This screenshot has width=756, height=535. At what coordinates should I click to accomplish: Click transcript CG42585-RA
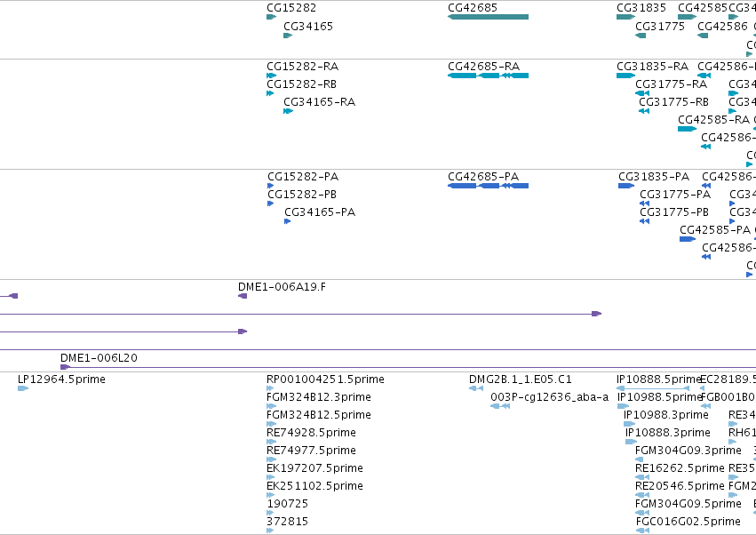coord(714,120)
